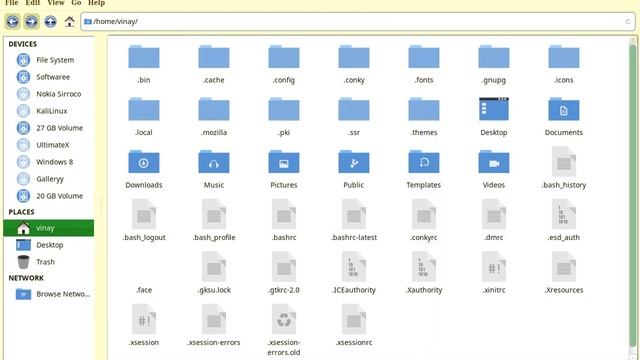Screen dimensions: 640x360
Task: Click Browse Network in sidebar
Action: click(49, 294)
